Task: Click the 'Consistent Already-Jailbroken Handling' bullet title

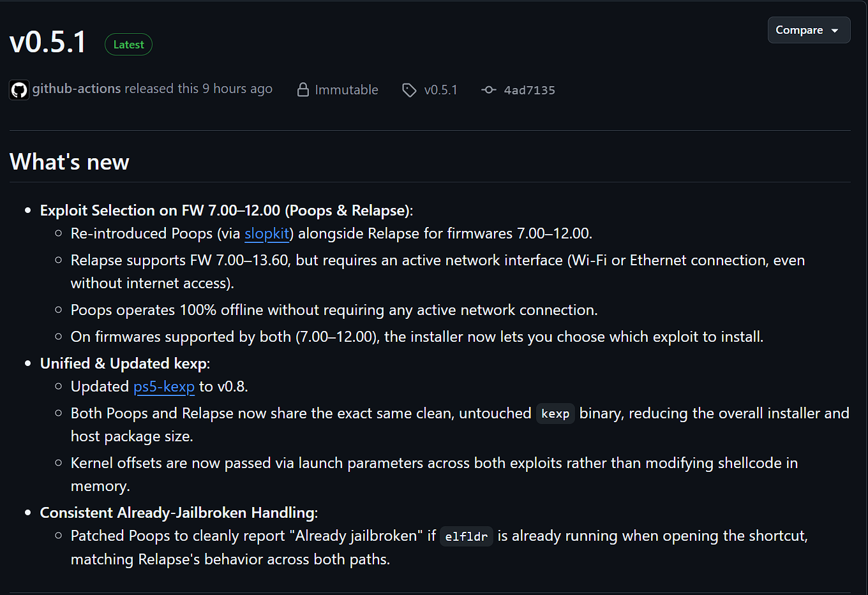Action: 179,513
